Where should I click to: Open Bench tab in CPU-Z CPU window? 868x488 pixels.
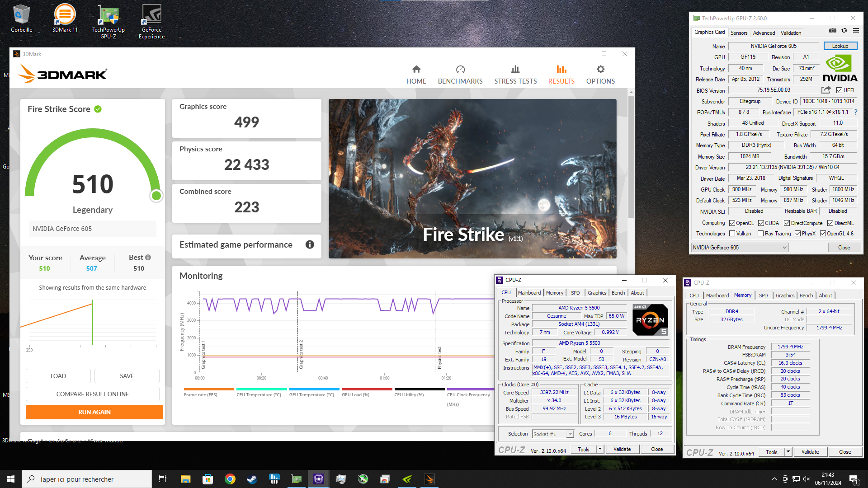(x=618, y=293)
